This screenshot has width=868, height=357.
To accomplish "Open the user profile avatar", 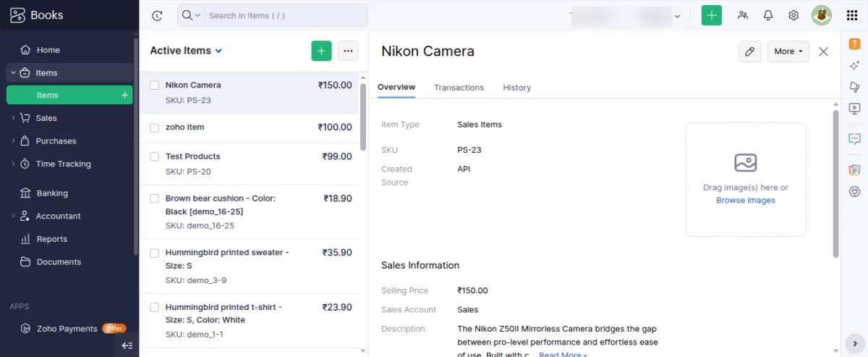I will (821, 15).
